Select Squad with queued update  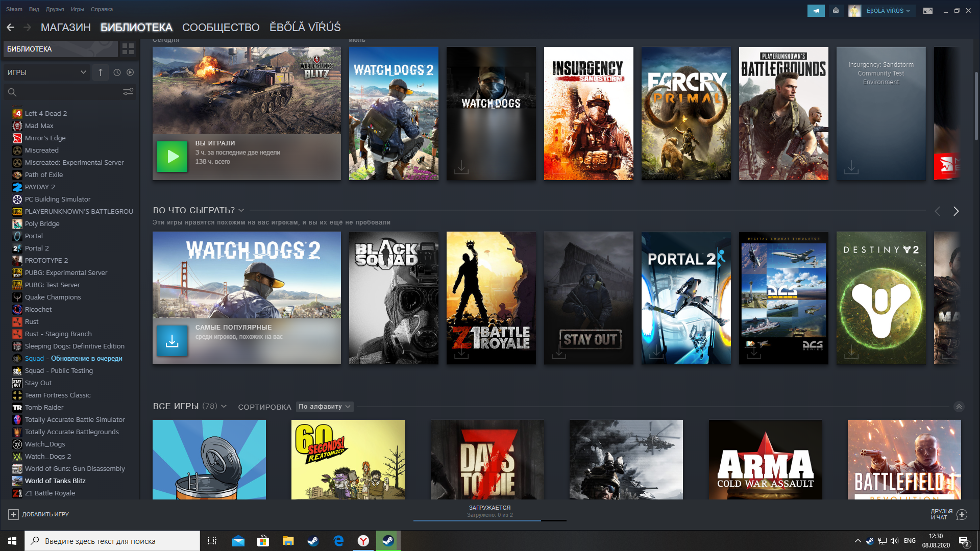click(x=73, y=358)
